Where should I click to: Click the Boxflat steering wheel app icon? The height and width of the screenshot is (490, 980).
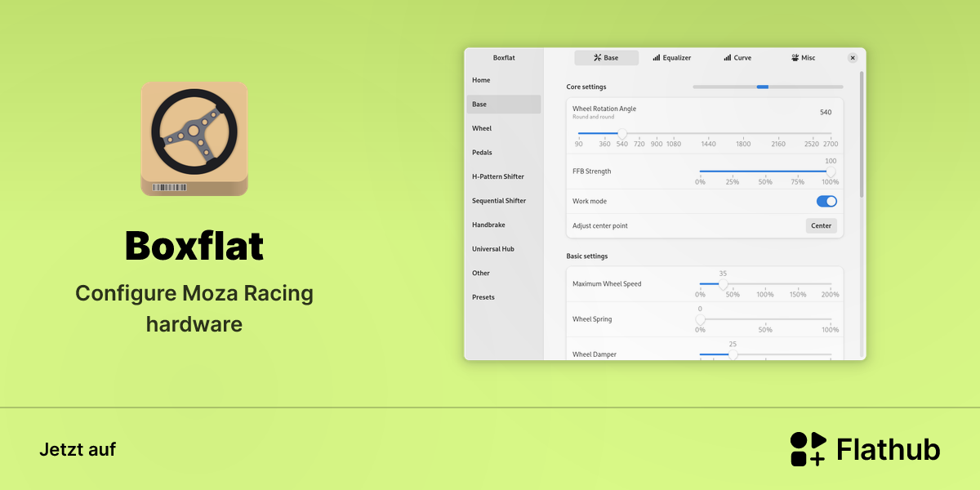click(x=194, y=138)
